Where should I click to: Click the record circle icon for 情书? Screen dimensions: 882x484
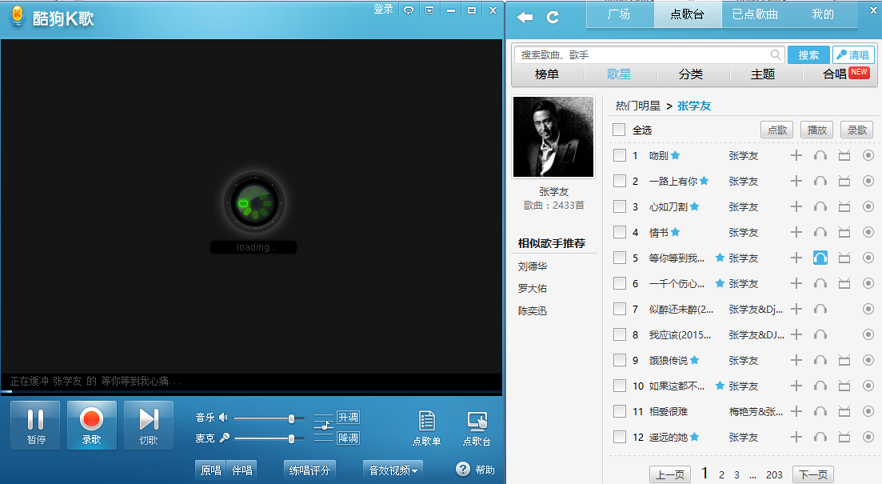coord(868,232)
